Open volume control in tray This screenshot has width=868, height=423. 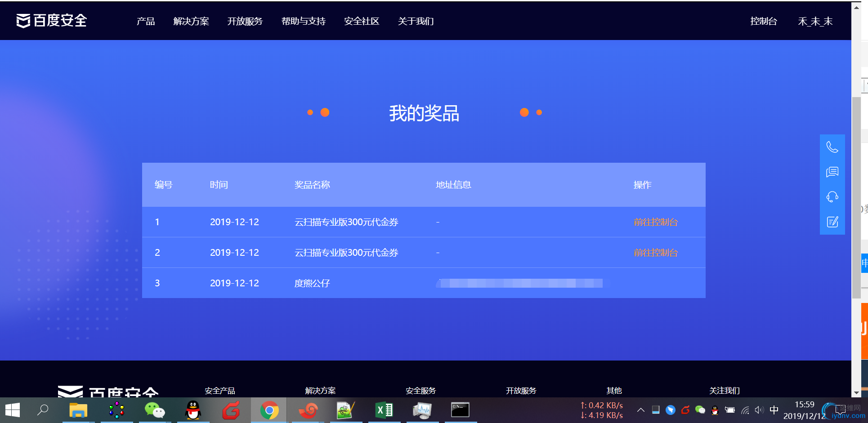(759, 410)
